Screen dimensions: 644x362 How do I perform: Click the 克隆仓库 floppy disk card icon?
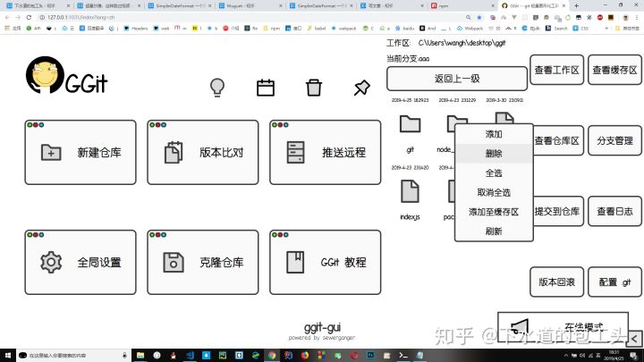pos(174,262)
